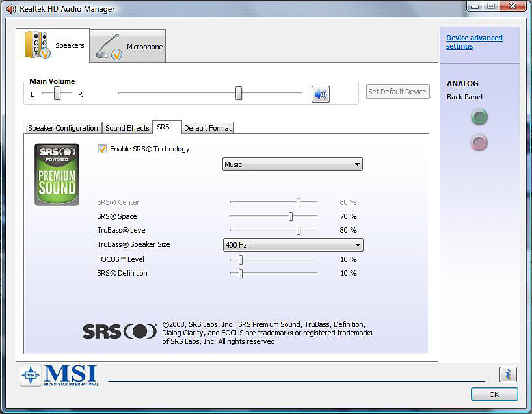Click the green back panel audio jack
The image size is (532, 414).
tap(479, 117)
